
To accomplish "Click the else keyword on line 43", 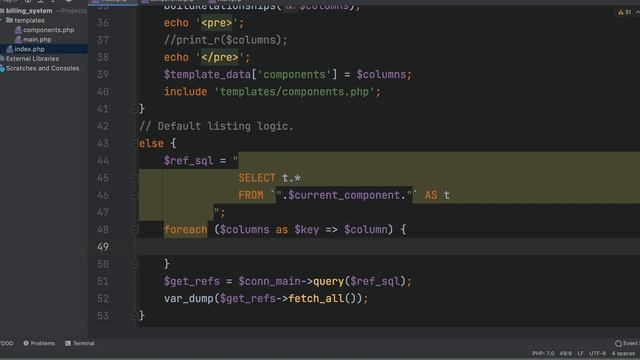I will [151, 143].
